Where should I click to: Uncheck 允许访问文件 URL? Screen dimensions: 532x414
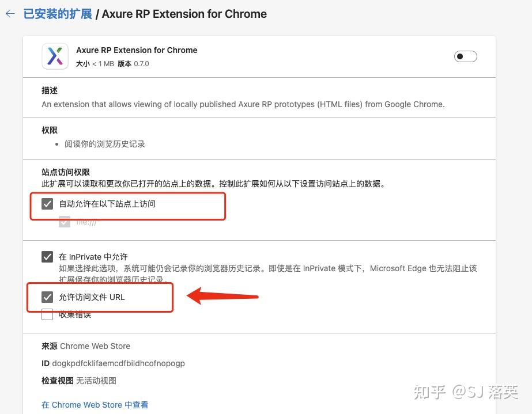tap(47, 297)
